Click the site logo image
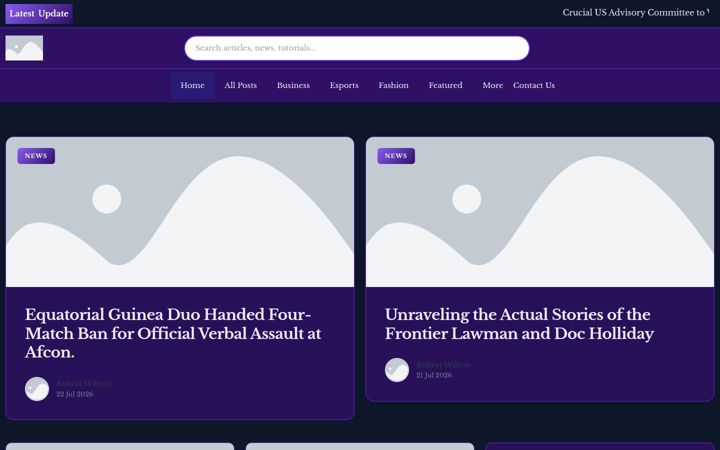The image size is (720, 450). coord(24,48)
